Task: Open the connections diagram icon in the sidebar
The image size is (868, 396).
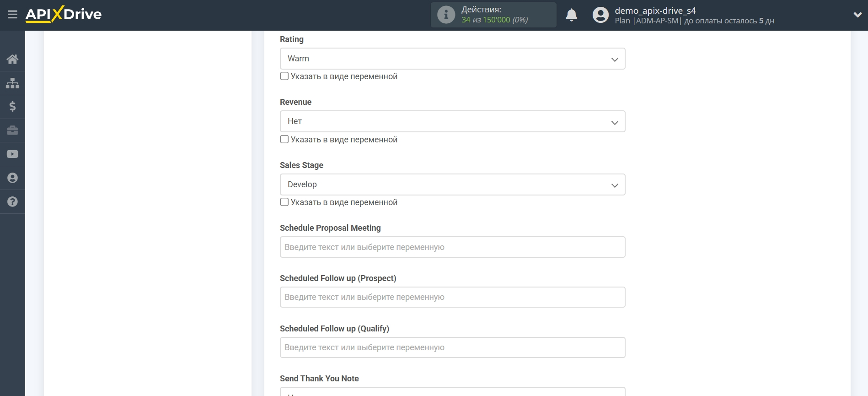Action: click(x=12, y=83)
